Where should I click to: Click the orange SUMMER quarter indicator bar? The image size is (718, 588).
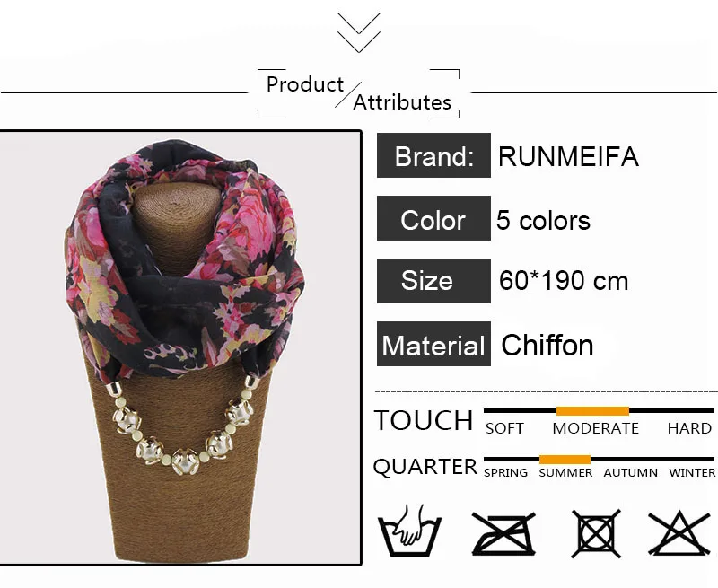pyautogui.click(x=565, y=460)
